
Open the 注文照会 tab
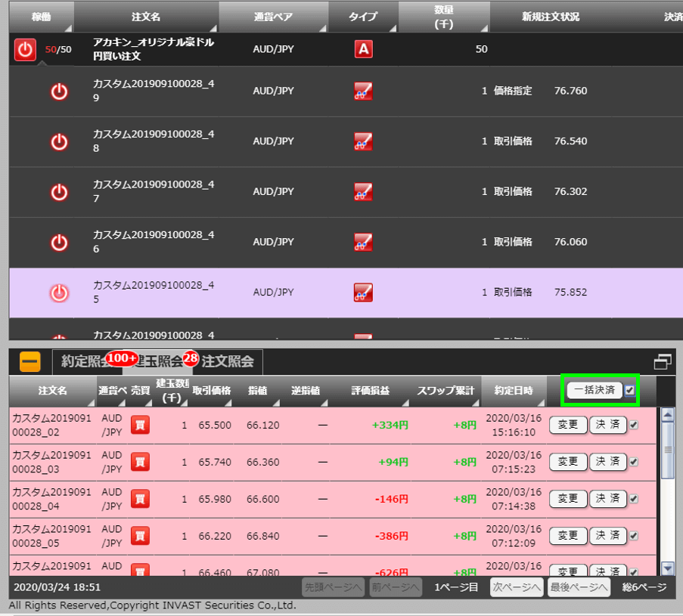228,362
